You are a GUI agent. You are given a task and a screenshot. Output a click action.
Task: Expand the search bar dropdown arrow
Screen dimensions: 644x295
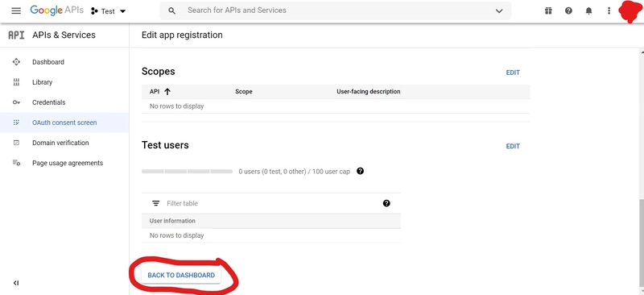(499, 11)
